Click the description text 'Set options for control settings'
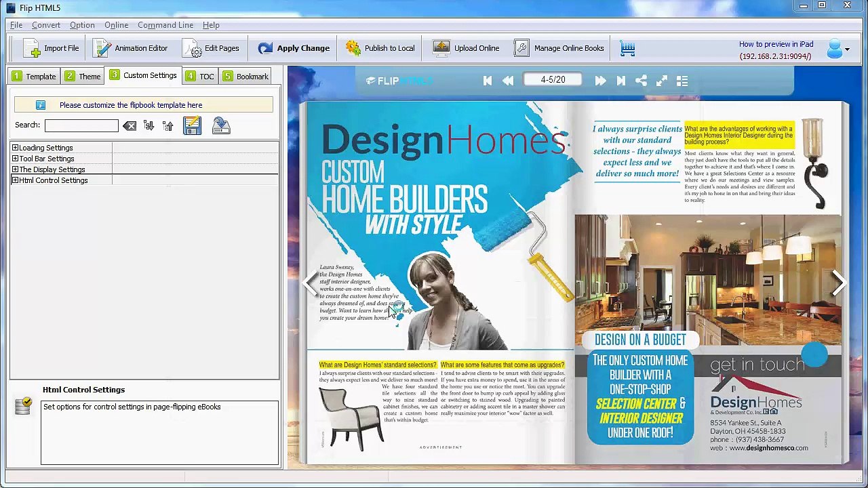This screenshot has height=488, width=868. [132, 407]
